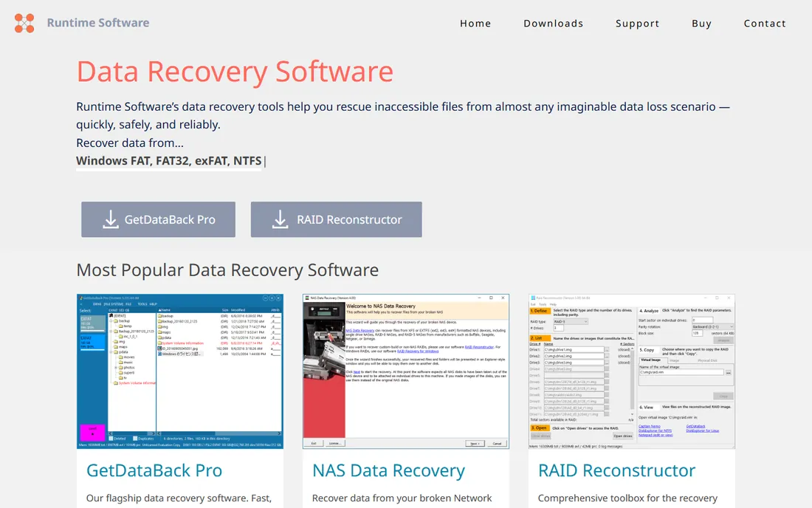Click the Data Recovery Software heading

point(235,72)
